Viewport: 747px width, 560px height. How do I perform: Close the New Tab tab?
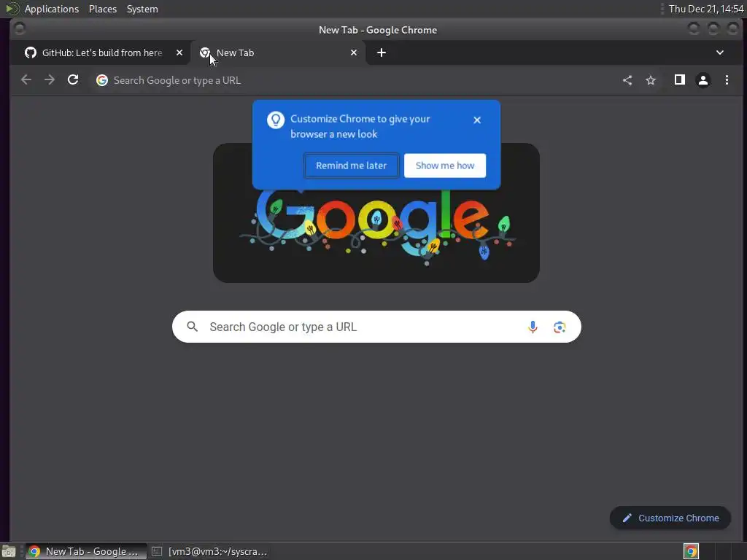pyautogui.click(x=354, y=52)
